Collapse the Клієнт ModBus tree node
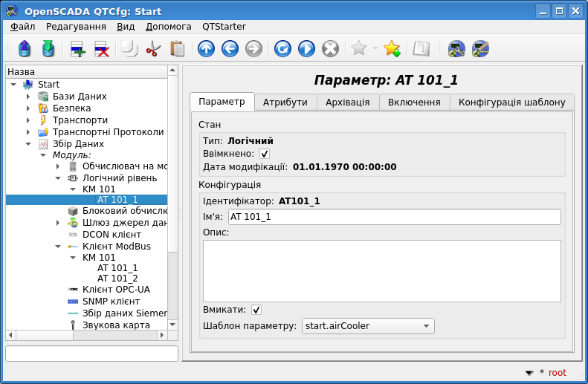This screenshot has width=588, height=384. coord(58,246)
